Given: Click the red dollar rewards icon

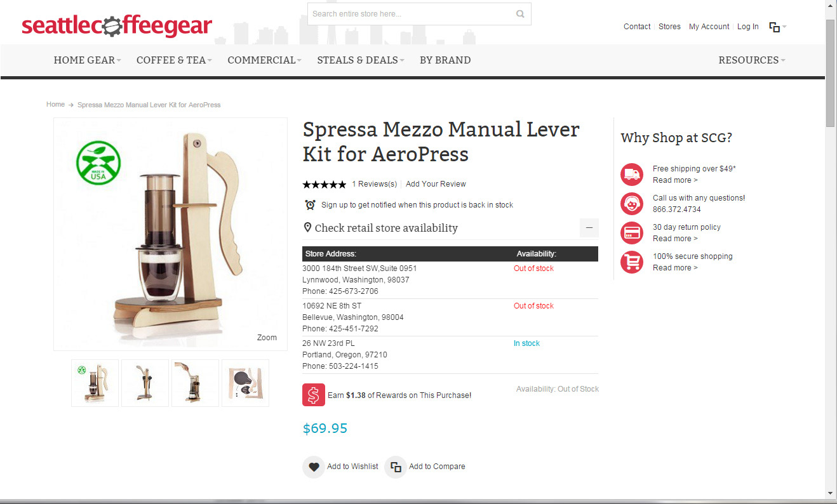Looking at the screenshot, I should [314, 395].
